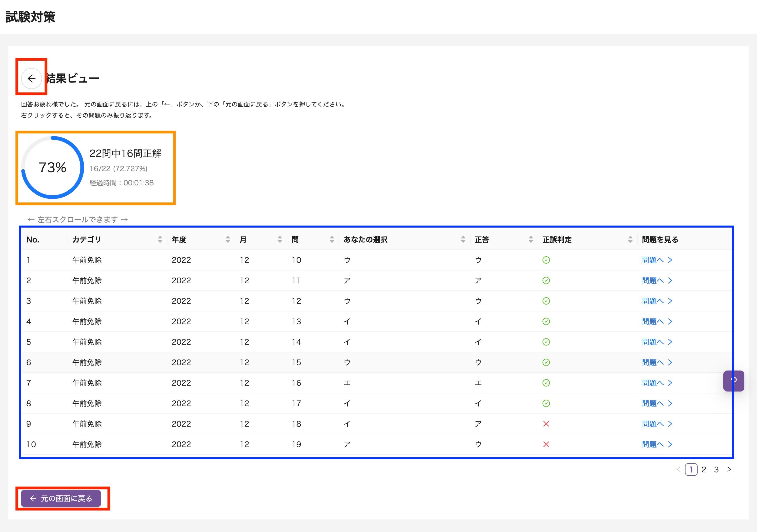The width and height of the screenshot is (757, 532).
Task: Select table row number 6
Action: click(x=29, y=362)
